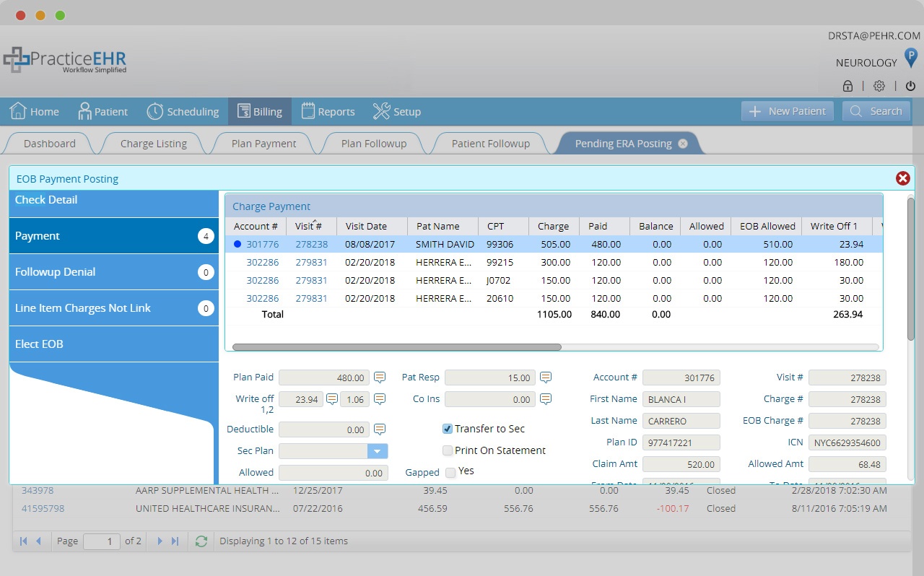Close the EOB Payment Posting dialog
924x576 pixels.
902,178
